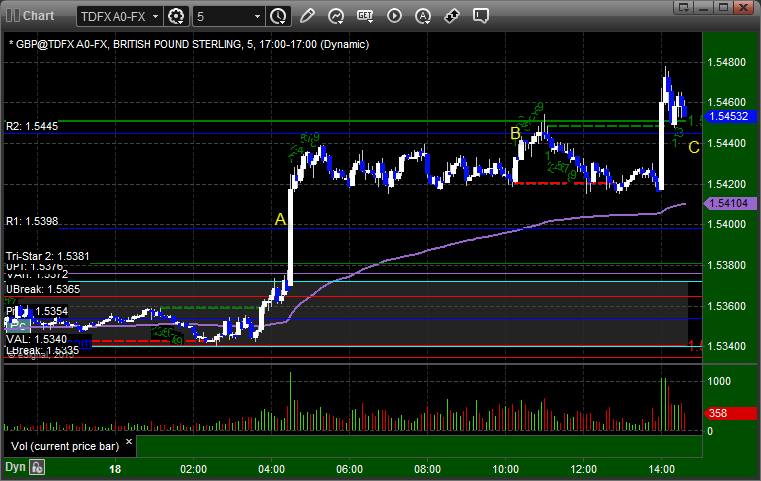
Task: Click the 02:00 time axis label
Action: 193,469
